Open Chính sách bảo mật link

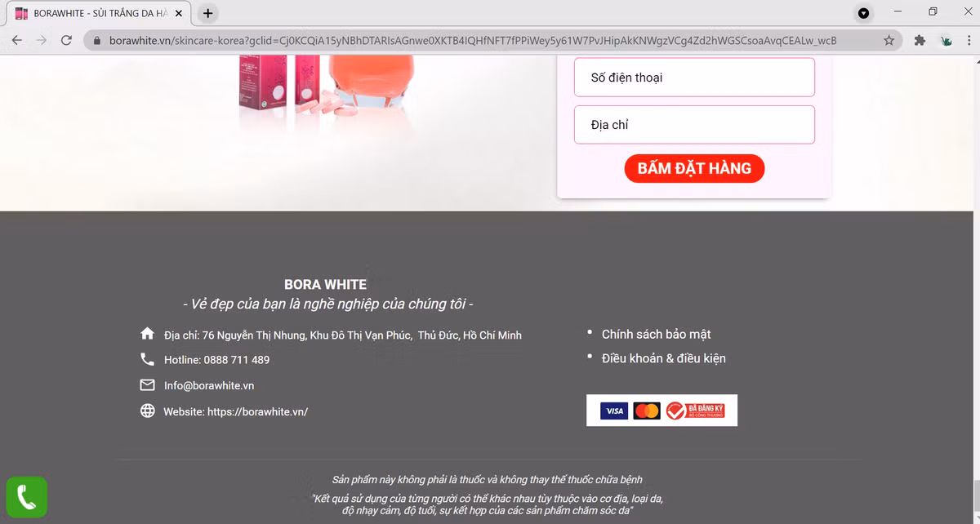(656, 334)
